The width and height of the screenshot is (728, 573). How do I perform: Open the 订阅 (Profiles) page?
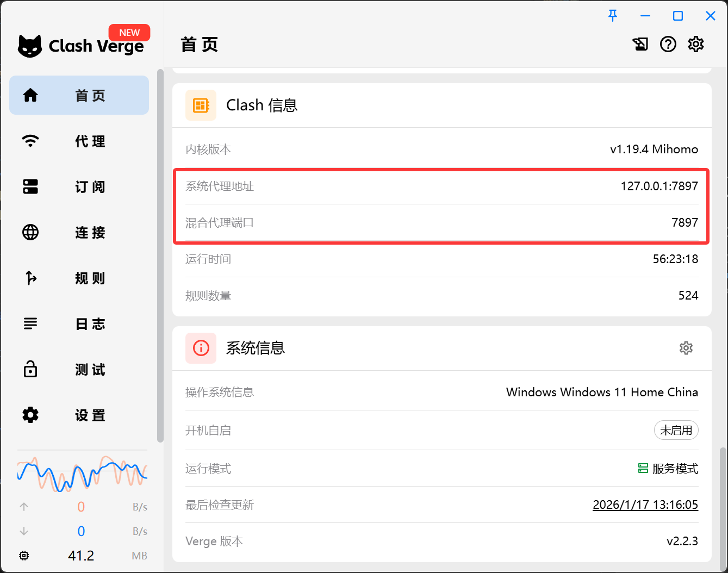click(79, 186)
